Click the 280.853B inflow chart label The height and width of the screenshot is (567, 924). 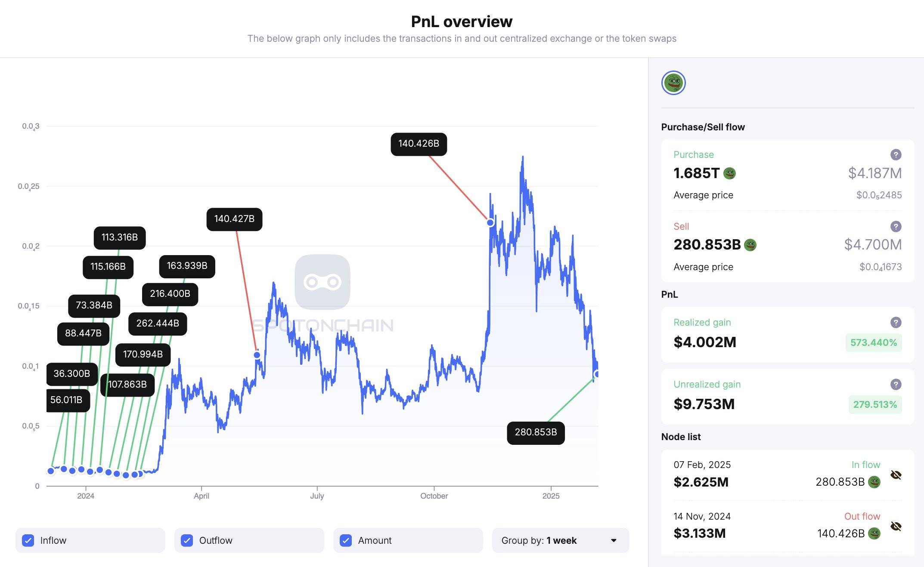pyautogui.click(x=536, y=432)
